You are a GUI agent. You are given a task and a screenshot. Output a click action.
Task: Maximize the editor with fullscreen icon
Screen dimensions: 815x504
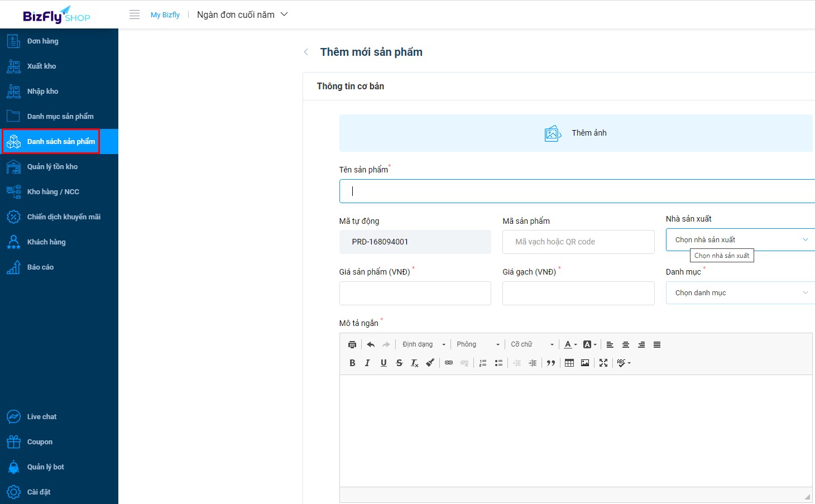click(x=603, y=363)
